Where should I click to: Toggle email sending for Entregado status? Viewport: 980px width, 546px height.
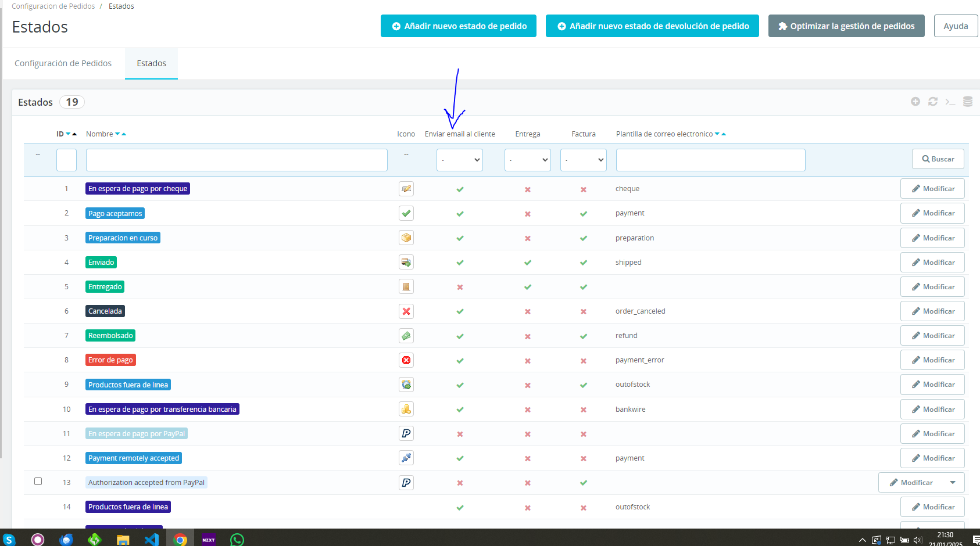(460, 287)
